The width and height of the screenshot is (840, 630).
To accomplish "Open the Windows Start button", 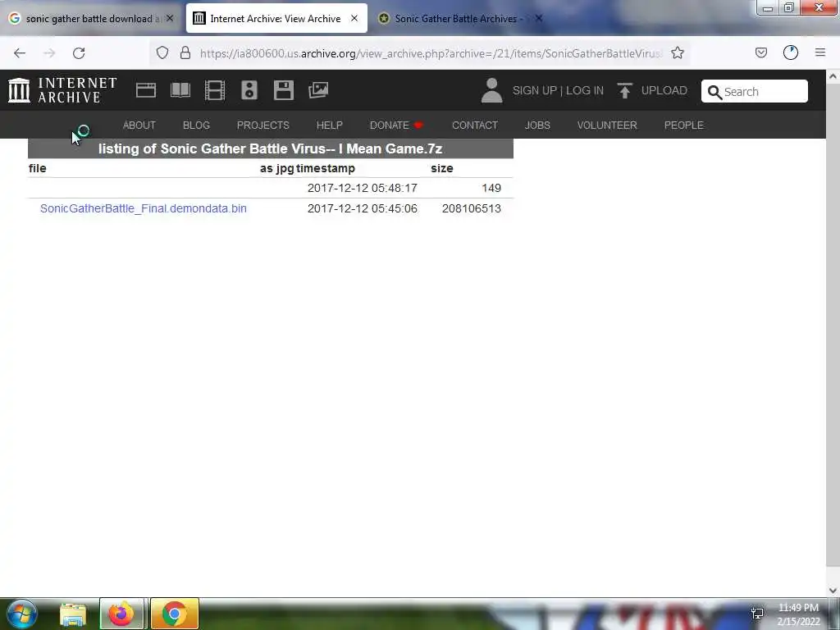I will (21, 614).
